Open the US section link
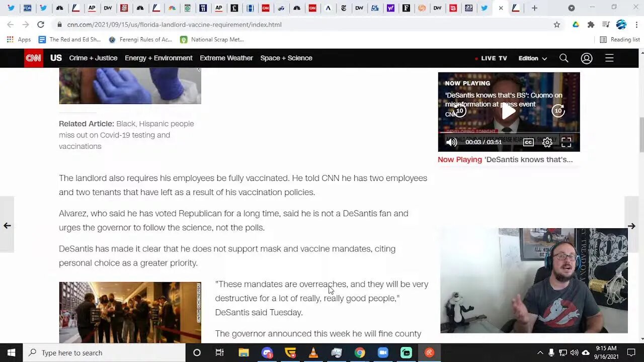The width and height of the screenshot is (644, 362). (56, 58)
